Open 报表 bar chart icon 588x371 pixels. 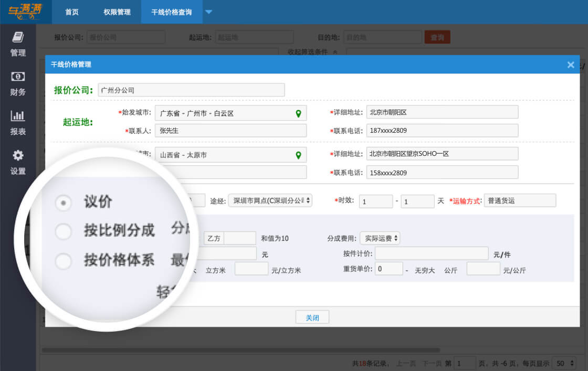point(18,116)
